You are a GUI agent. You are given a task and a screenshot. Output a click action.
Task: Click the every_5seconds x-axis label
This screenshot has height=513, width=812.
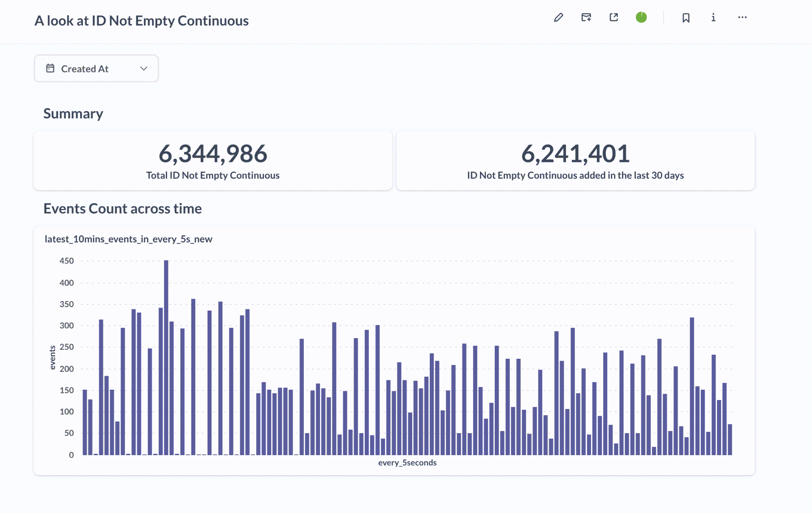pos(407,462)
